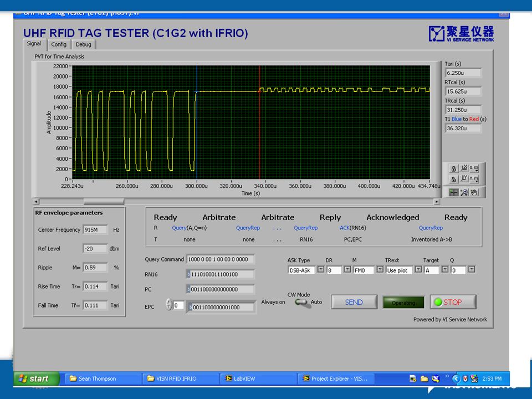Screen dimensions: 532x399
Task: Toggle the X-axis autoscale lock icon
Action: pos(453,168)
